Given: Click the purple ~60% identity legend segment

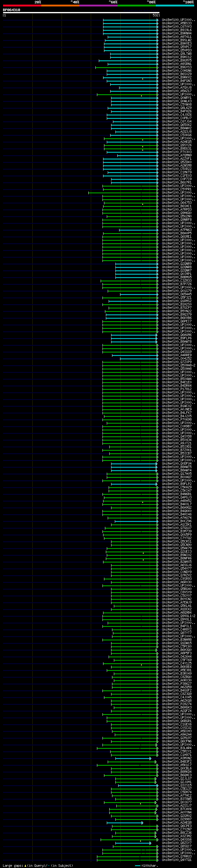Looking at the screenshot, I should 98,6.
